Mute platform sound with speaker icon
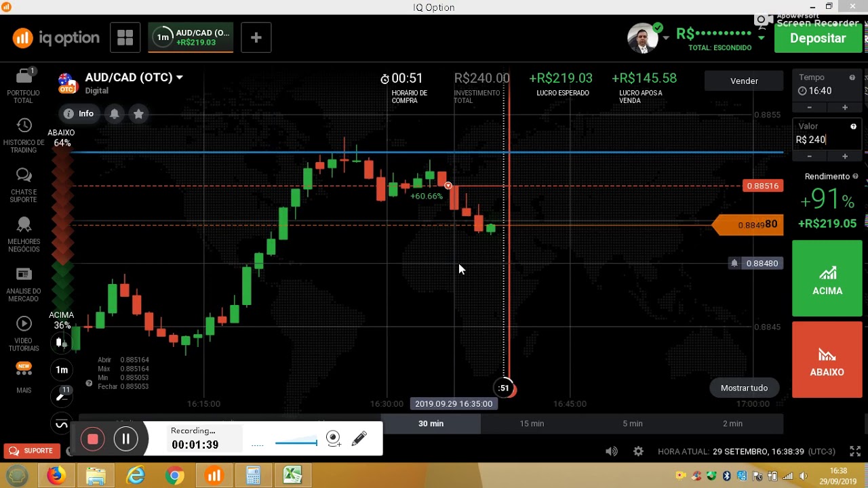The height and width of the screenshot is (488, 868). coord(612,451)
